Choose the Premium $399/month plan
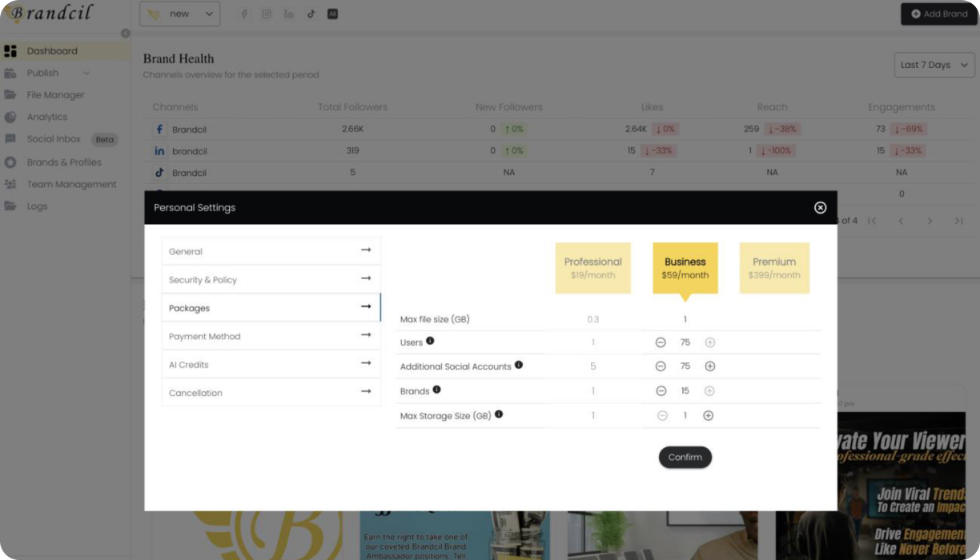 tap(774, 268)
